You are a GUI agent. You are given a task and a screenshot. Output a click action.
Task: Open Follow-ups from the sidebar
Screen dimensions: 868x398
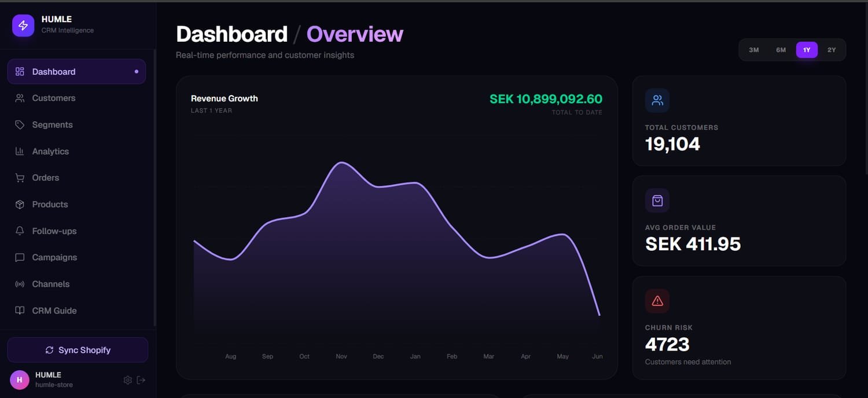(x=76, y=231)
